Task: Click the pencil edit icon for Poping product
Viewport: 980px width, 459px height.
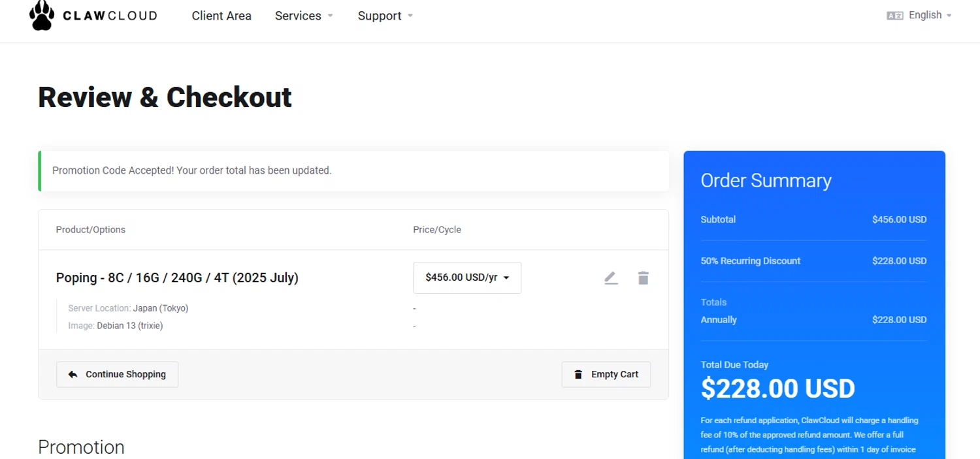Action: (x=611, y=278)
